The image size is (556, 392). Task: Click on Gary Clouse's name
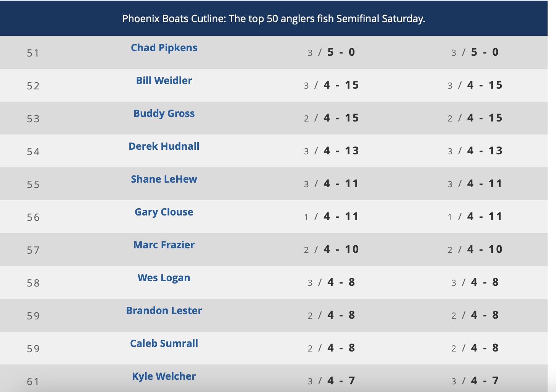pyautogui.click(x=164, y=212)
